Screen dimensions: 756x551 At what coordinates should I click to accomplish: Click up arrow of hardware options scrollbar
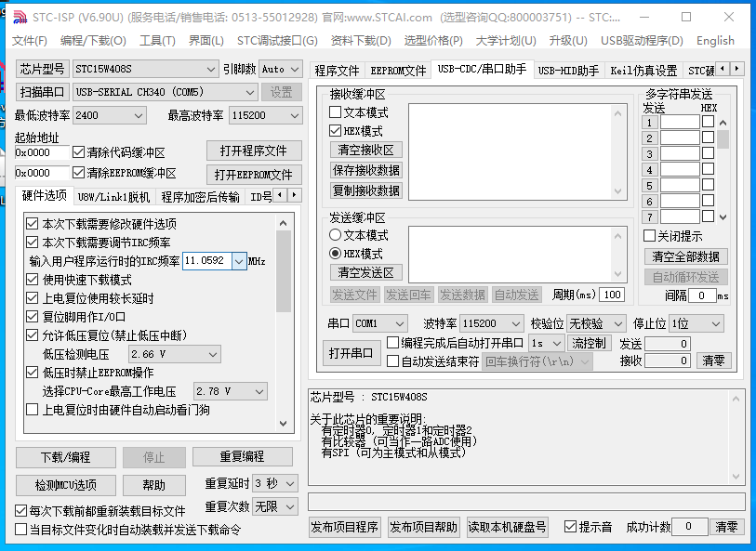coord(284,224)
